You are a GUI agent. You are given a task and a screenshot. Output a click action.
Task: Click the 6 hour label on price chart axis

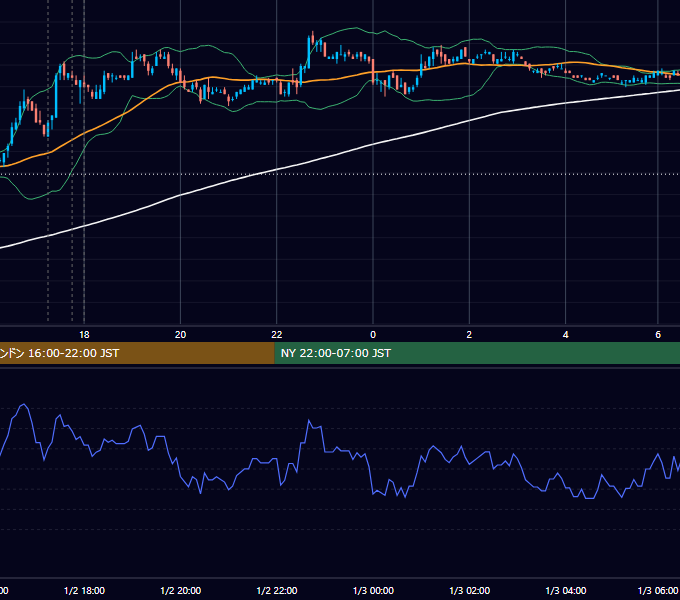coord(658,335)
